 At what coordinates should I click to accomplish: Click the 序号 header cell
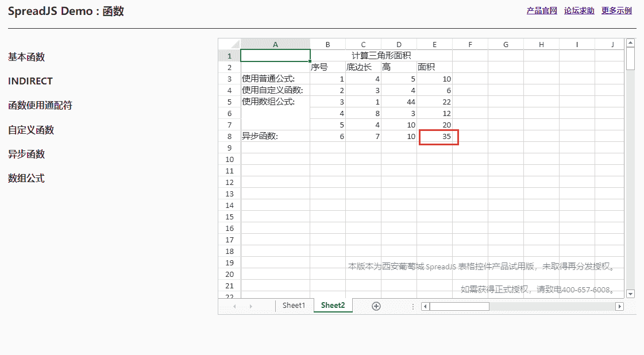tap(328, 67)
